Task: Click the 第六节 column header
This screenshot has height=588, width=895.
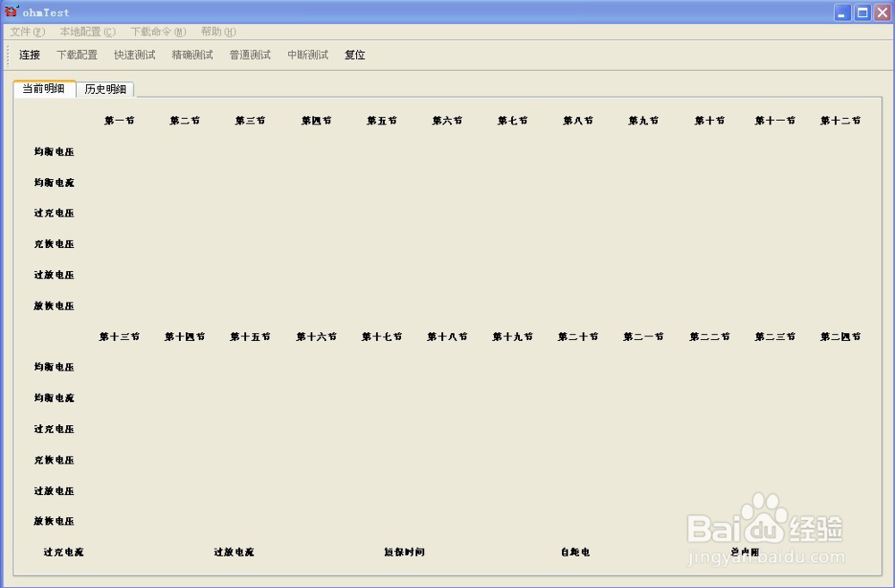Action: [x=447, y=121]
